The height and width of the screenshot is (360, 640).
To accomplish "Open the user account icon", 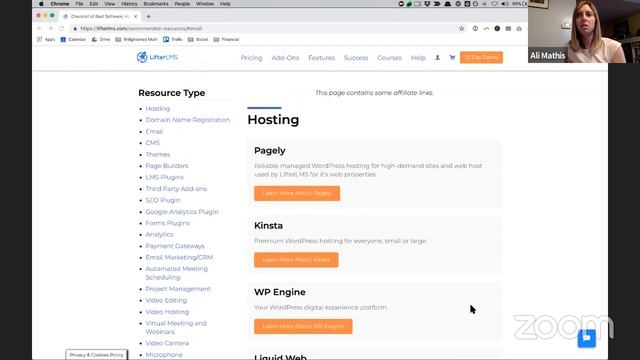I will click(x=437, y=58).
